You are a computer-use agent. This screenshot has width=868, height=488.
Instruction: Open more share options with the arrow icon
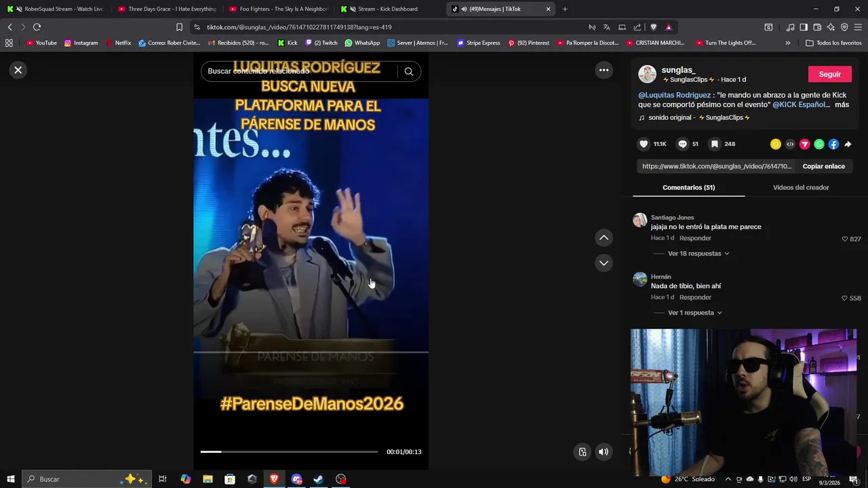coord(848,144)
